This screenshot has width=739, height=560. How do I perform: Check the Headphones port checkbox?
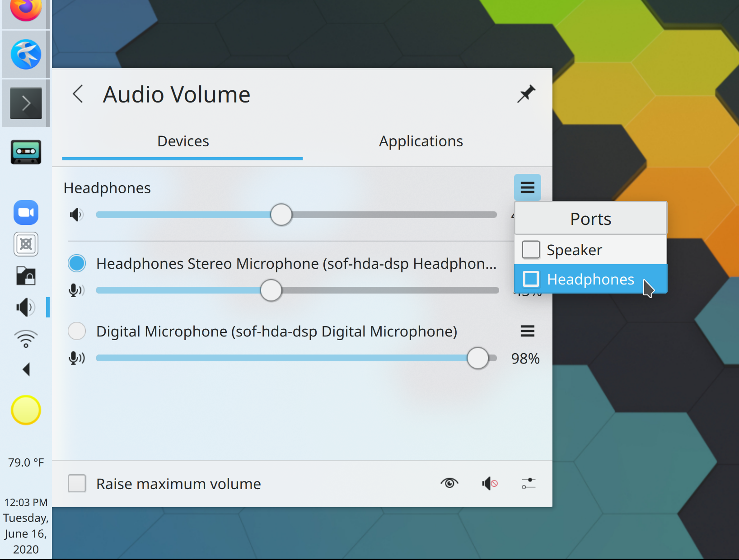[x=531, y=279]
